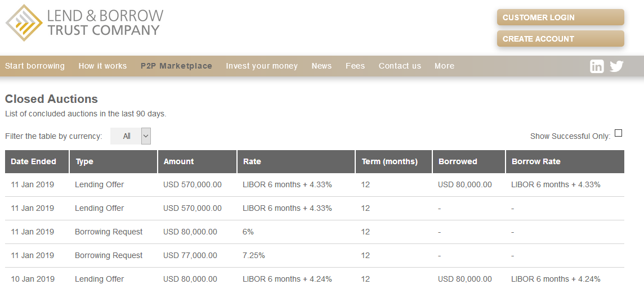Viewport: 644px width, 289px height.
Task: Sort by the Amount column header
Action: click(178, 161)
